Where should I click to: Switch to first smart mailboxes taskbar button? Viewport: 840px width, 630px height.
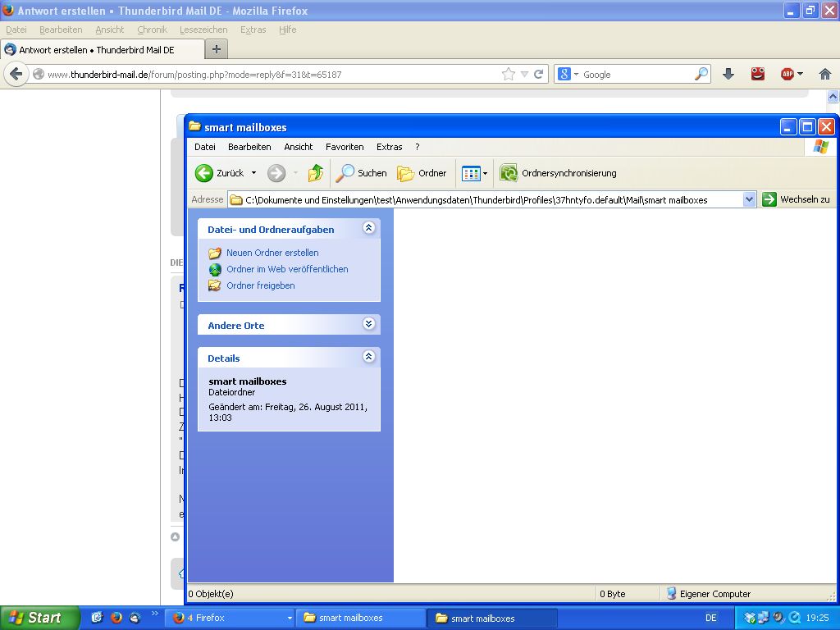point(361,618)
